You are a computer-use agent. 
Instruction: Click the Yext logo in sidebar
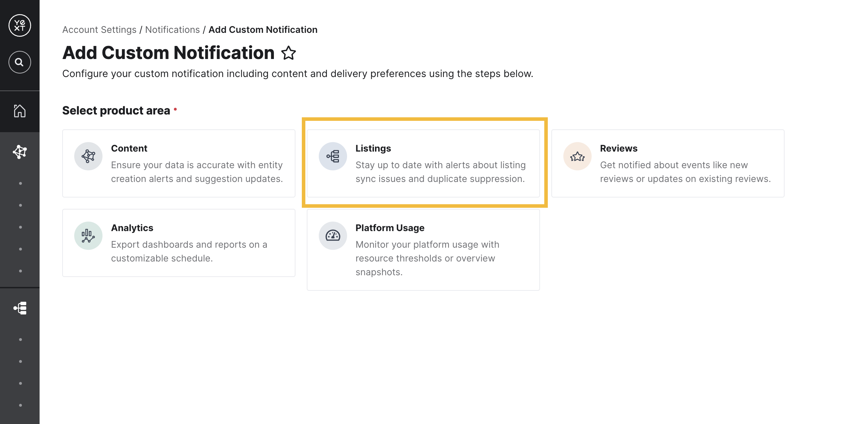coord(20,25)
